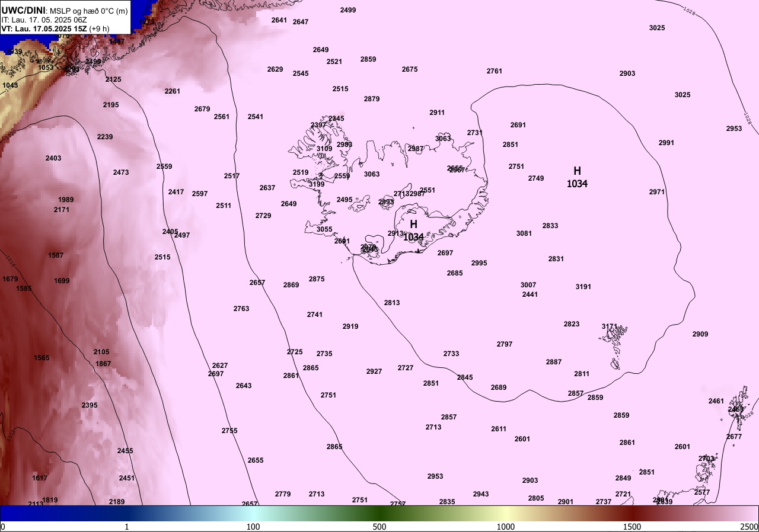Screen dimensions: 759x532
Task: Click the freezing level value 2521
Action: [334, 62]
